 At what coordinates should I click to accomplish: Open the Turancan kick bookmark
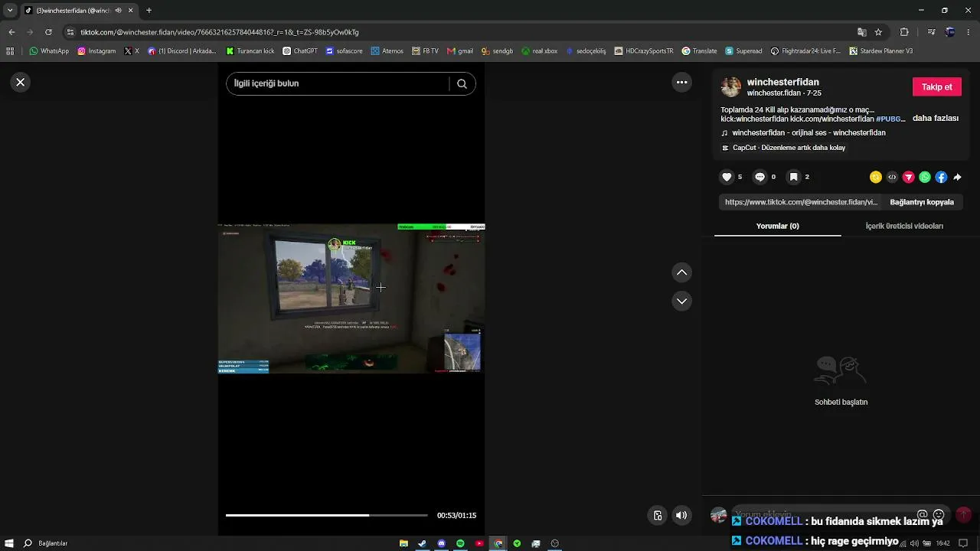click(250, 51)
